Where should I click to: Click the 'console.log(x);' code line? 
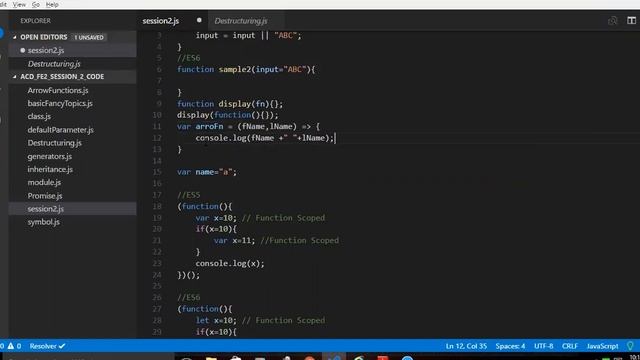[x=230, y=264]
